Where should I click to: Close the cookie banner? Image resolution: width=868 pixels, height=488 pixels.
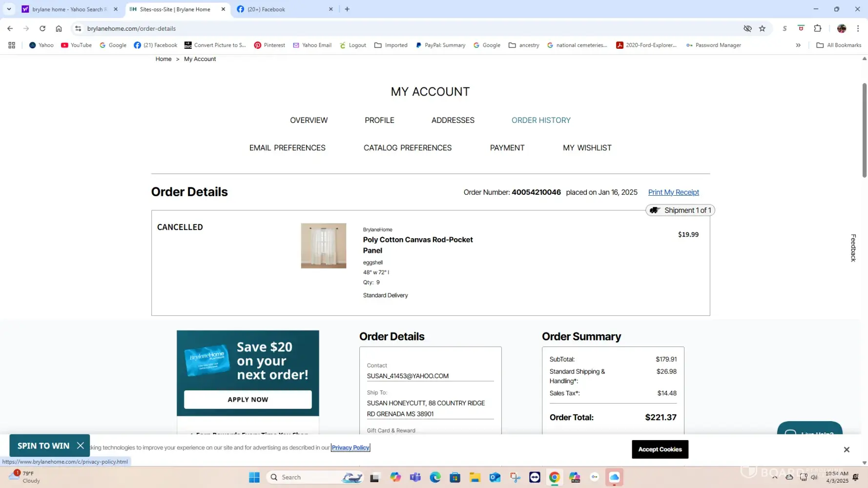[x=847, y=449]
